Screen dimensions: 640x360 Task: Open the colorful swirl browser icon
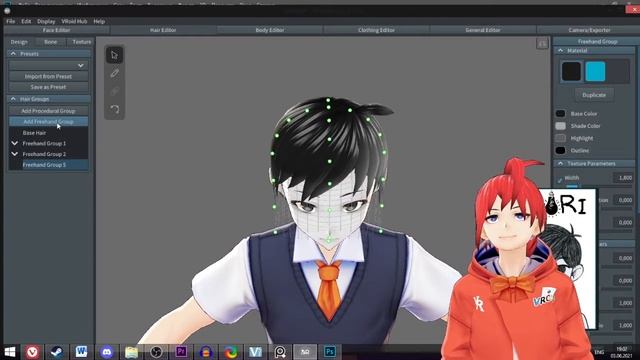(231, 351)
